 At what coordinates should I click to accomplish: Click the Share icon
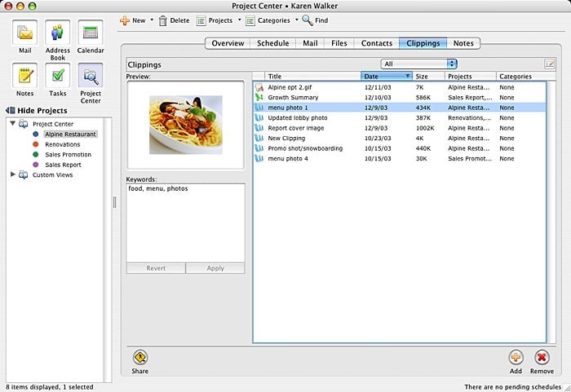point(139,358)
